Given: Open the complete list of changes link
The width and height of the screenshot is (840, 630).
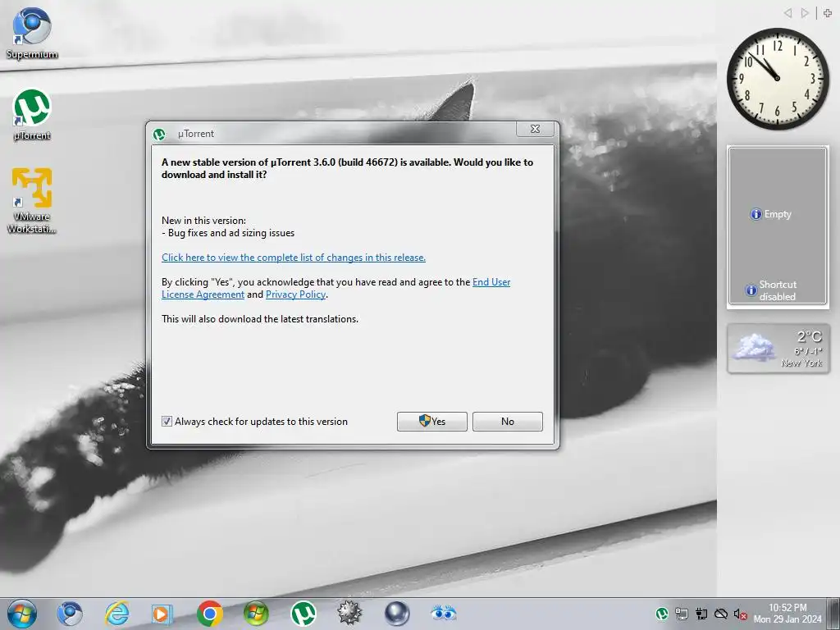Looking at the screenshot, I should (294, 258).
